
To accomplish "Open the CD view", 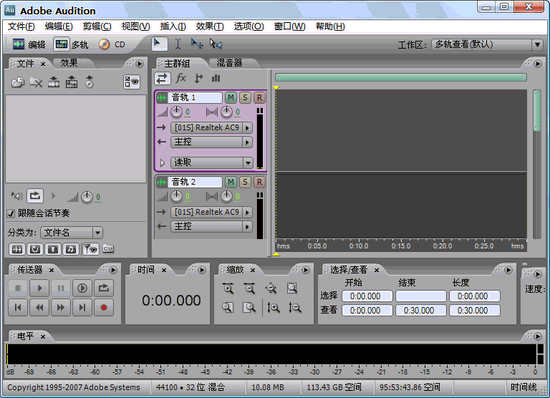I will click(x=112, y=45).
